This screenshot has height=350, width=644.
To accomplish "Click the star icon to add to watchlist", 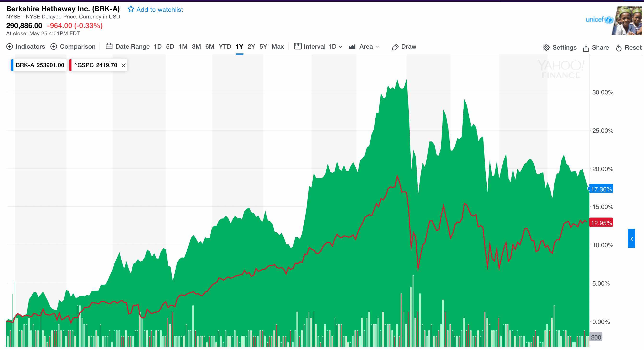I will [x=131, y=9].
